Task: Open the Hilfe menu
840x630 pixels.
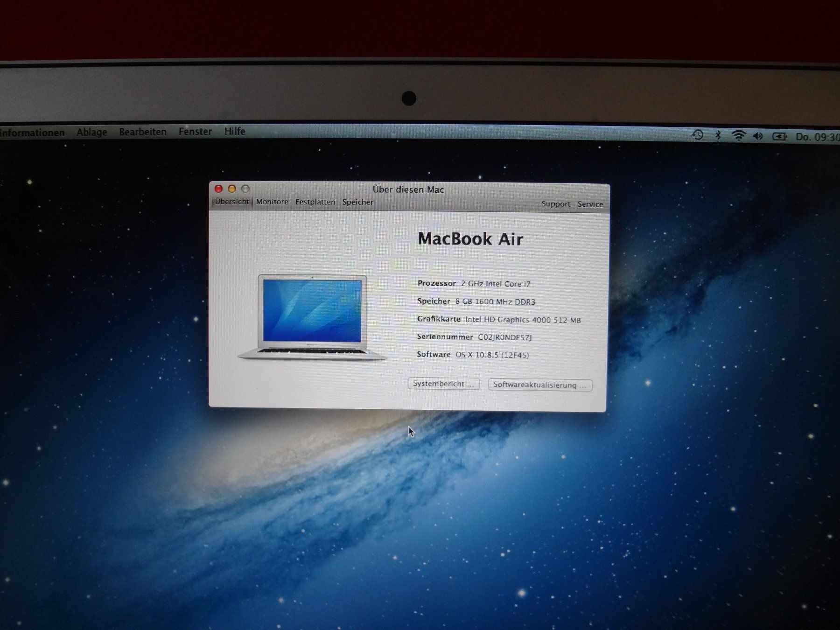Action: (x=235, y=131)
